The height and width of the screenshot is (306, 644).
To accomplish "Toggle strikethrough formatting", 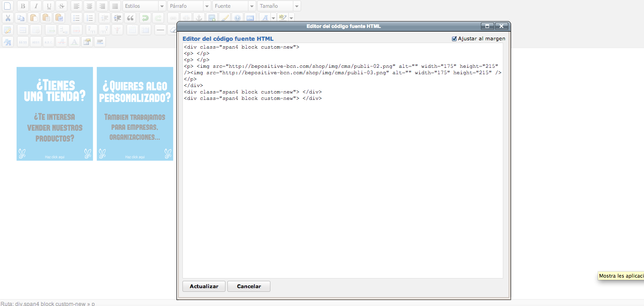I will (62, 6).
